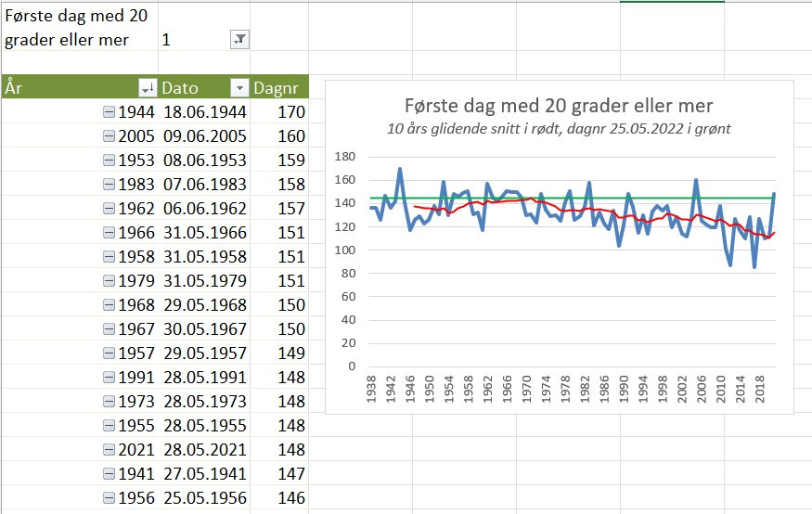812x514 pixels.
Task: Select the date cell 28.05.2021
Action: [x=204, y=449]
